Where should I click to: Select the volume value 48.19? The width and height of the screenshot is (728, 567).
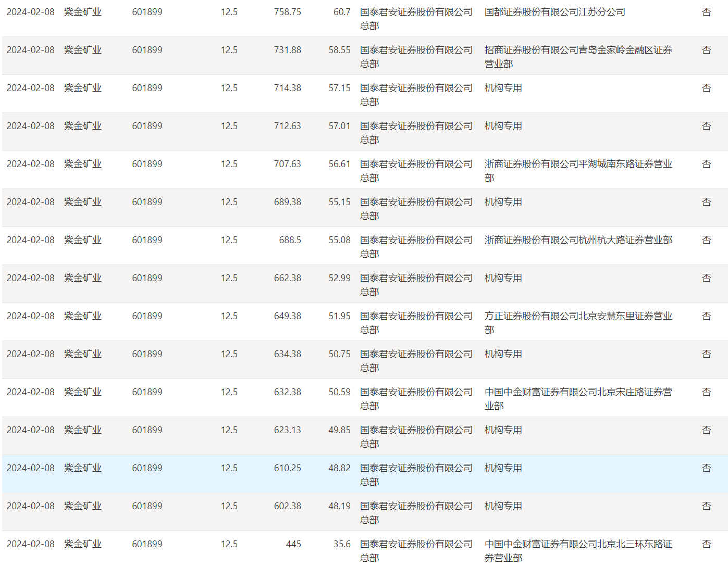[x=340, y=506]
